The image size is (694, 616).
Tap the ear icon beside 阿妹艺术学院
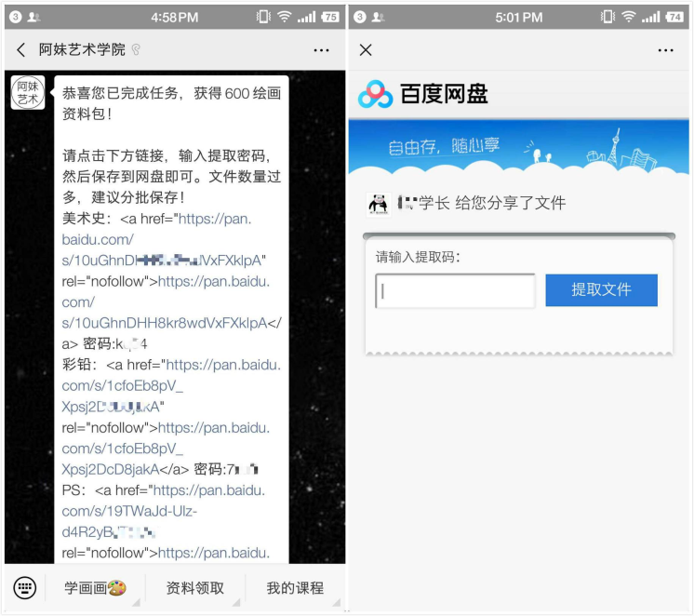point(136,49)
